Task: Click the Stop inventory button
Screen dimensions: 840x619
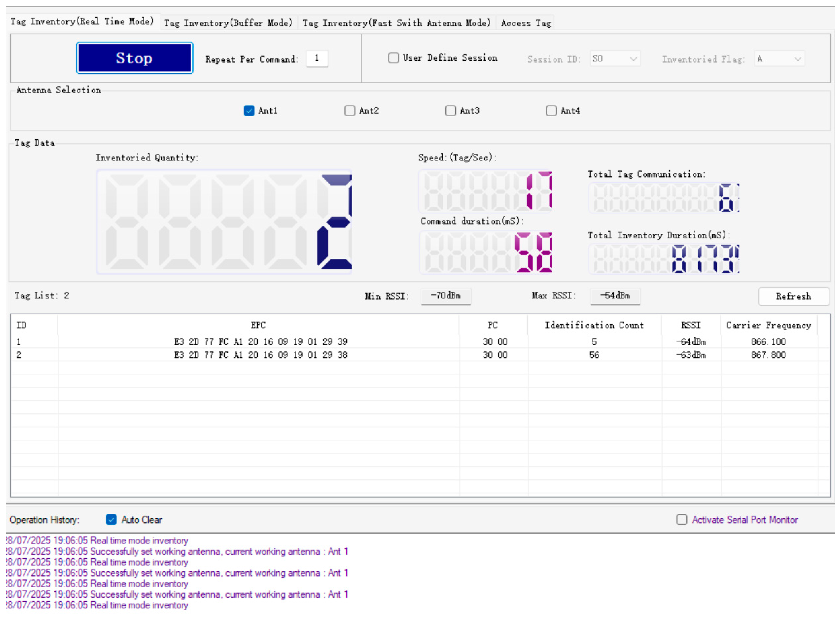Action: point(134,58)
